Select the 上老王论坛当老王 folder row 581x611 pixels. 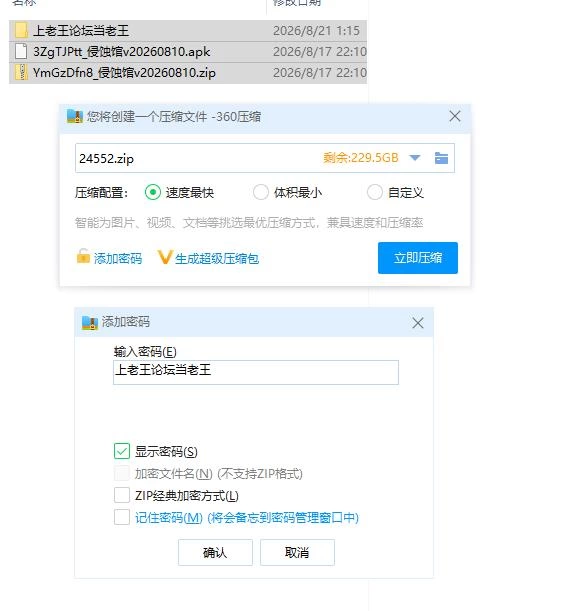(188, 30)
